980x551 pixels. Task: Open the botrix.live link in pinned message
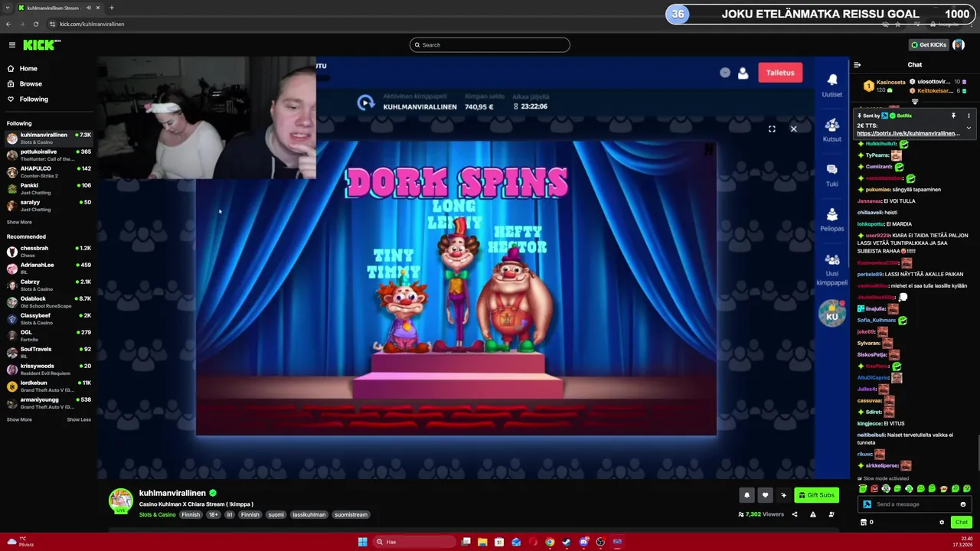(x=908, y=133)
